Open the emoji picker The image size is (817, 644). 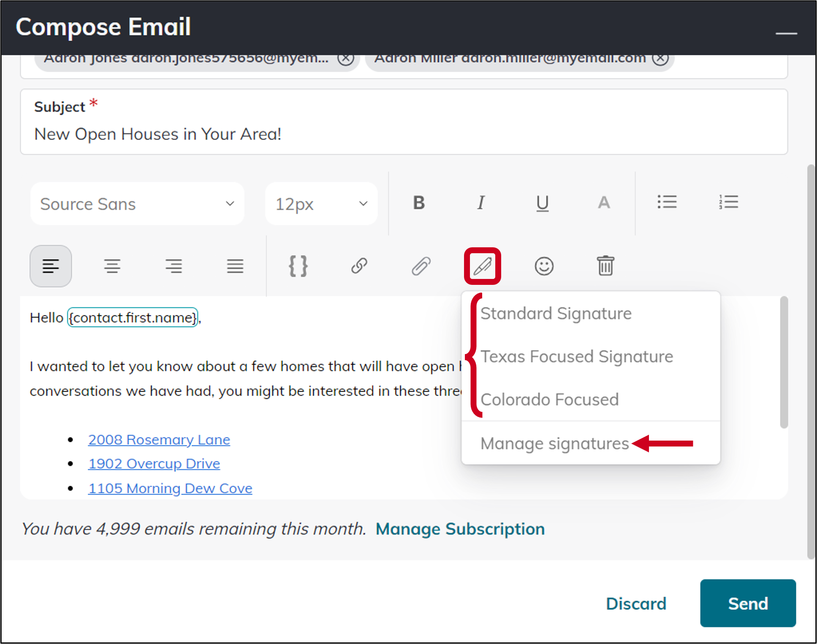tap(544, 266)
